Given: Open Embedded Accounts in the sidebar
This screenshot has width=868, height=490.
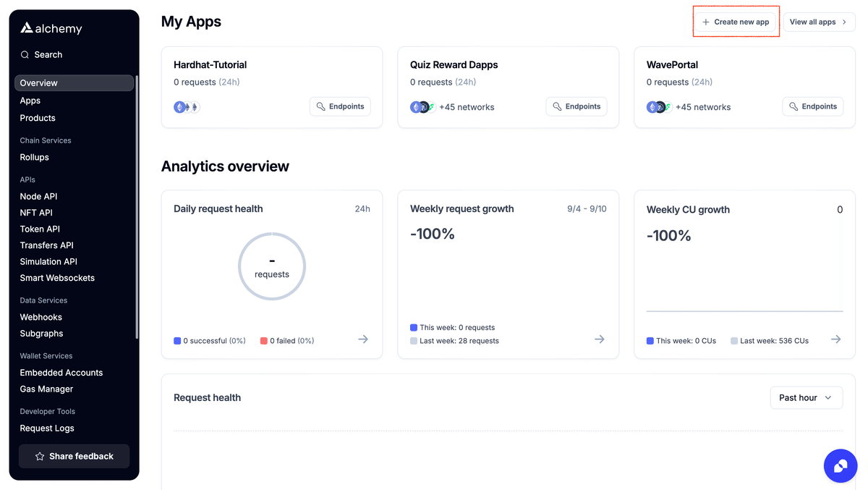Looking at the screenshot, I should pos(61,373).
